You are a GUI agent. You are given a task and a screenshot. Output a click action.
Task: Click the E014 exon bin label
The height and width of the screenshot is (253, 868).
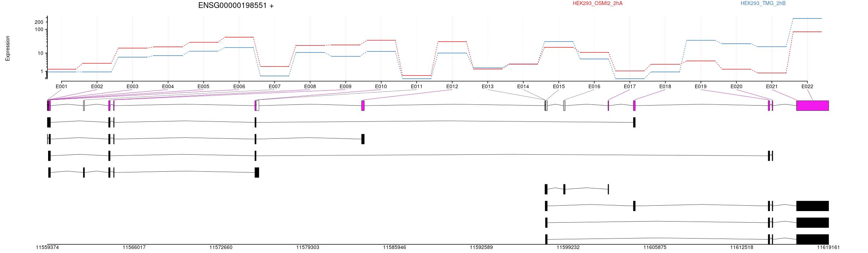click(523, 86)
